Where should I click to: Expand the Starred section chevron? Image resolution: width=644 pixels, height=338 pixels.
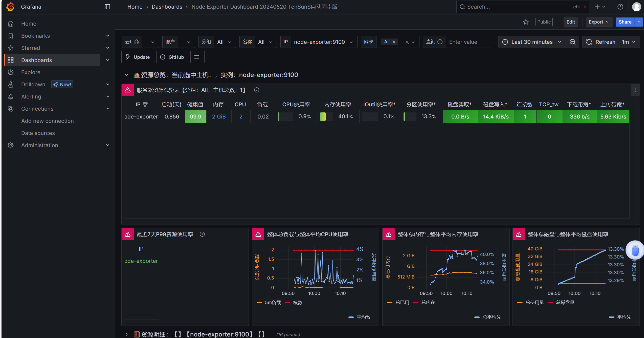point(108,48)
